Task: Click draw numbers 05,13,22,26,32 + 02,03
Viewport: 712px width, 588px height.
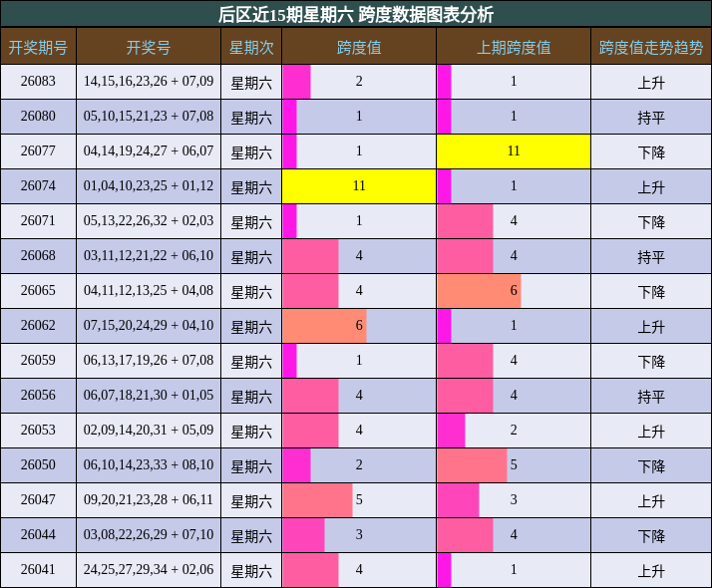Action: tap(149, 221)
